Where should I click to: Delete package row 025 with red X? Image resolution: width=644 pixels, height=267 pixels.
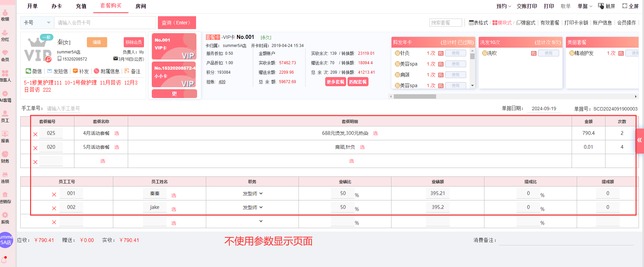click(35, 134)
